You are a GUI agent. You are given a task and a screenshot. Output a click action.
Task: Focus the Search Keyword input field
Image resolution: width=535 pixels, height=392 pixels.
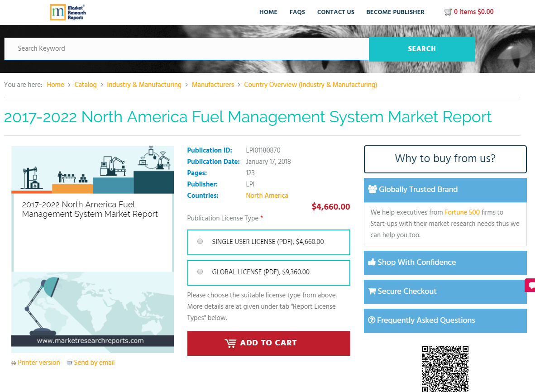click(x=186, y=49)
